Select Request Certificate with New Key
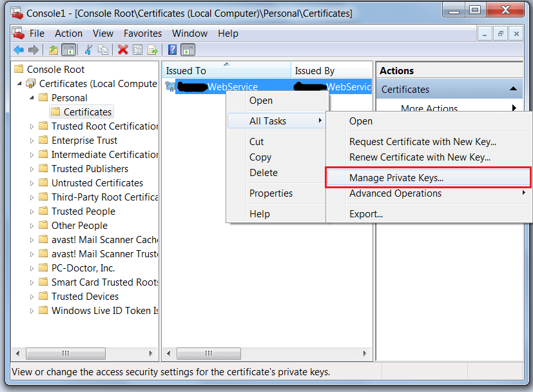 pyautogui.click(x=429, y=142)
